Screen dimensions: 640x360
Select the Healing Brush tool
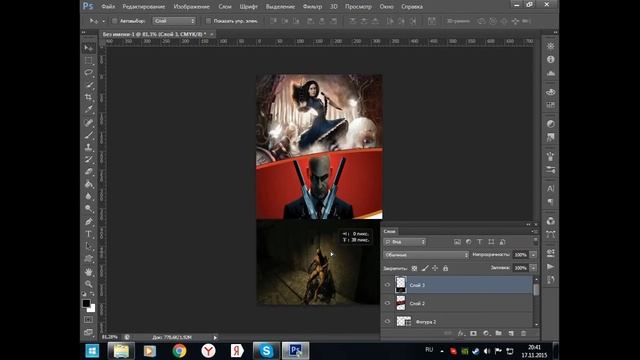(x=89, y=122)
